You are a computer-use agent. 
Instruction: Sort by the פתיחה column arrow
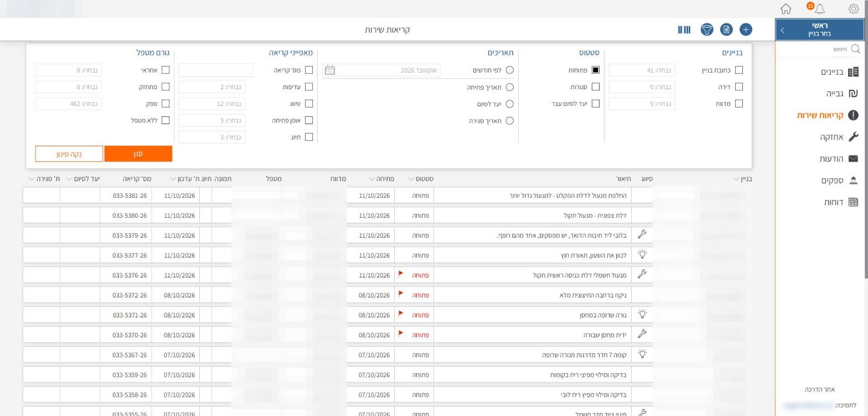click(371, 179)
